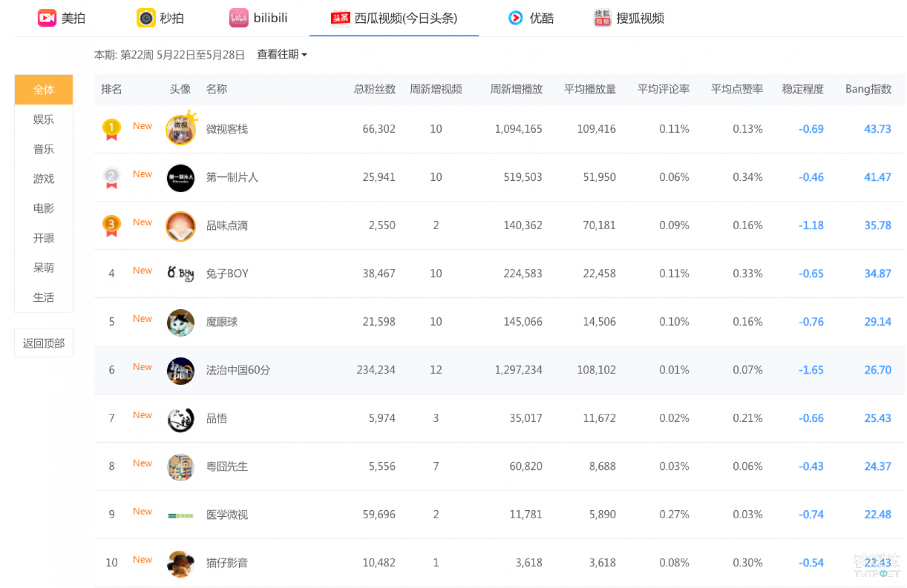Image resolution: width=907 pixels, height=588 pixels.
Task: Switch to 优酷 platform tab
Action: 531,18
